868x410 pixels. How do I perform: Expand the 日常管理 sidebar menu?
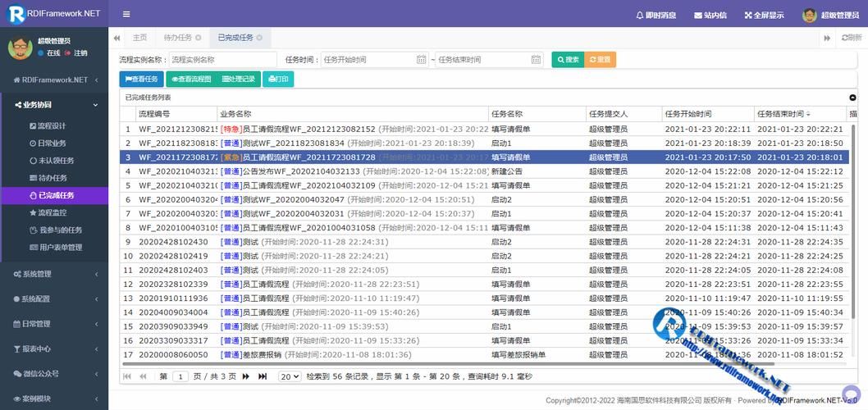pos(54,324)
